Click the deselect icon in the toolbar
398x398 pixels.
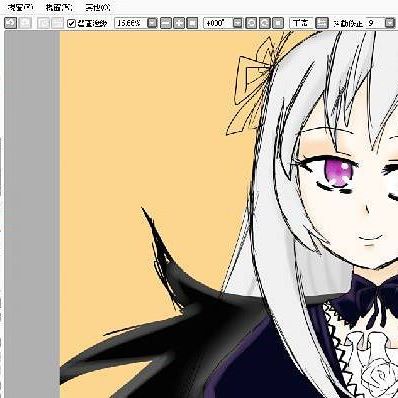pos(44,23)
